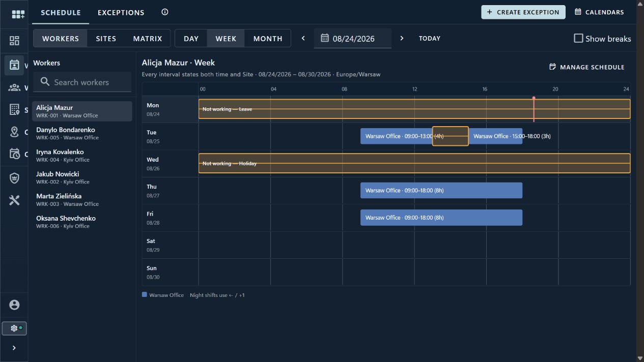Screen dimensions: 644x362
Task: Select worker Iryna Kovalenko
Action: point(82,156)
